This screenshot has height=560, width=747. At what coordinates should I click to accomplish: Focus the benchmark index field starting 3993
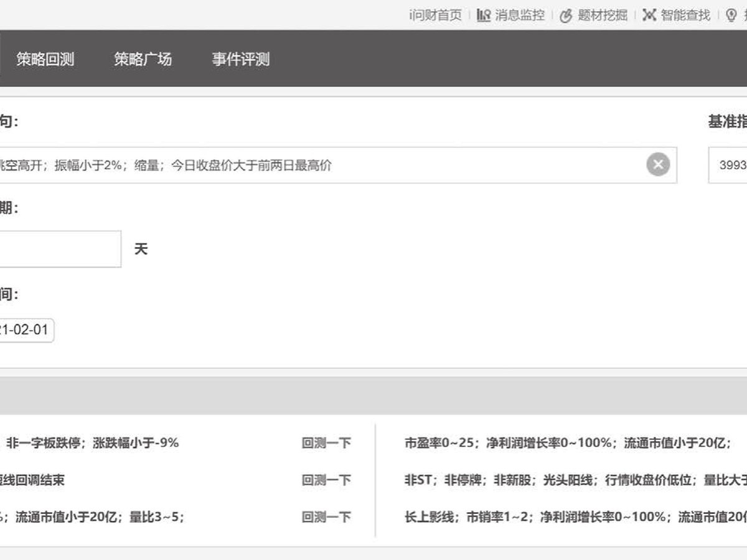pyautogui.click(x=728, y=165)
